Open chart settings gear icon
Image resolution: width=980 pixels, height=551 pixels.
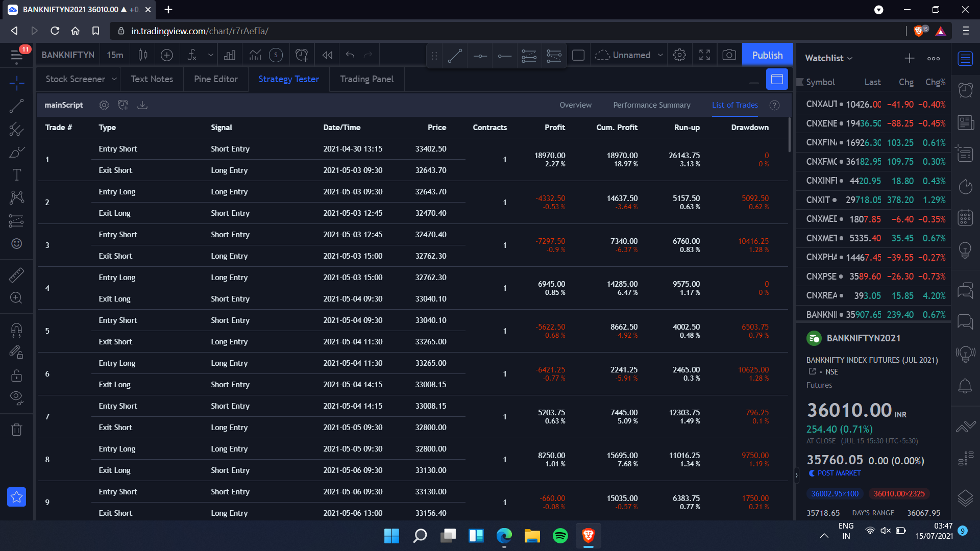point(679,55)
